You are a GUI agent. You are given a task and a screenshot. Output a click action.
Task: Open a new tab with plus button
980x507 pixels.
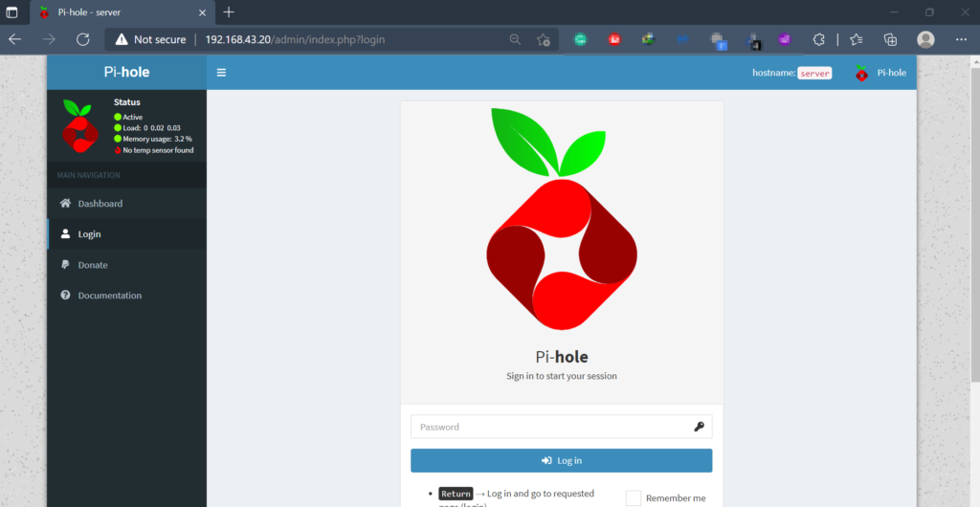click(229, 11)
